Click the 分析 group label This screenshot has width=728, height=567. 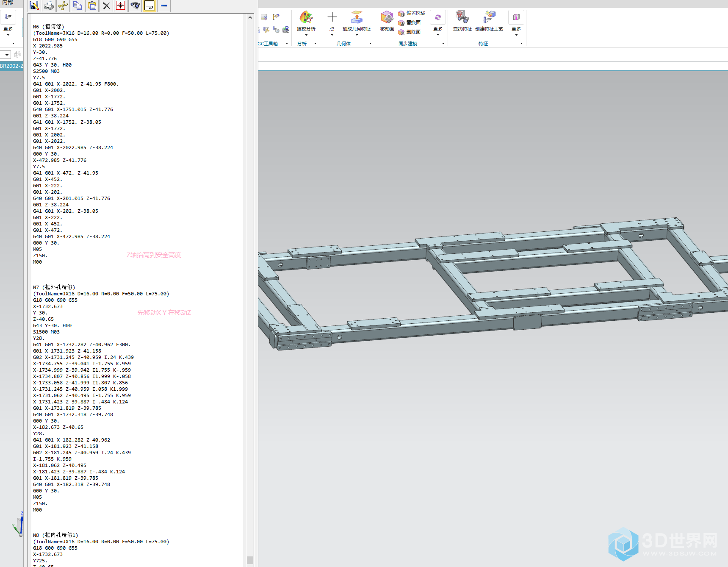pyautogui.click(x=302, y=44)
